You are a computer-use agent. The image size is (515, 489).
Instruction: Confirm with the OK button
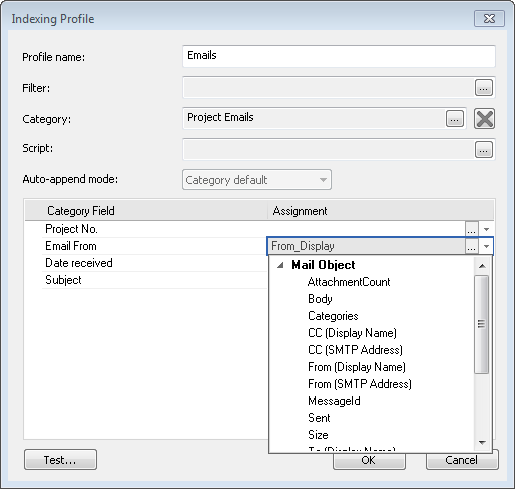tap(369, 461)
